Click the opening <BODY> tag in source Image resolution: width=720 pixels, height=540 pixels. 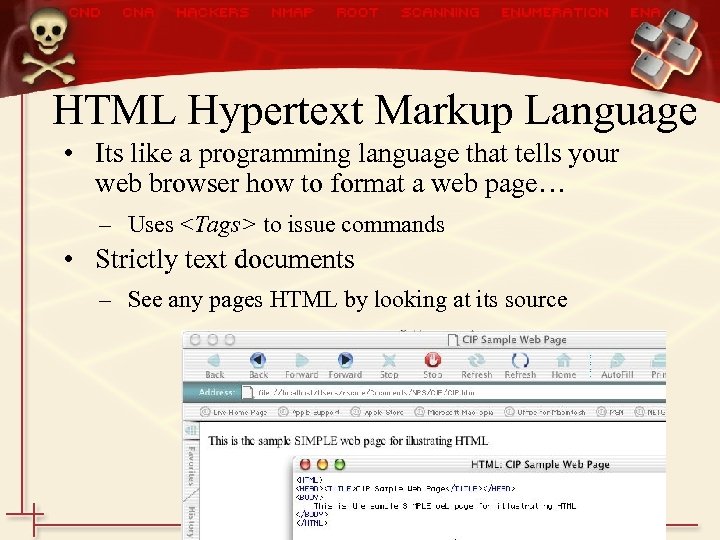[x=310, y=497]
